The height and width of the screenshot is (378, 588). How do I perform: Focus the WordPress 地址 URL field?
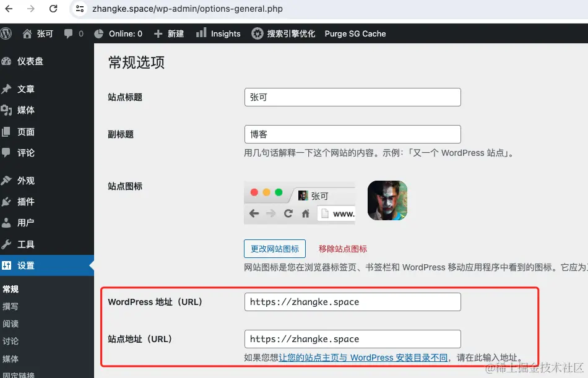353,302
